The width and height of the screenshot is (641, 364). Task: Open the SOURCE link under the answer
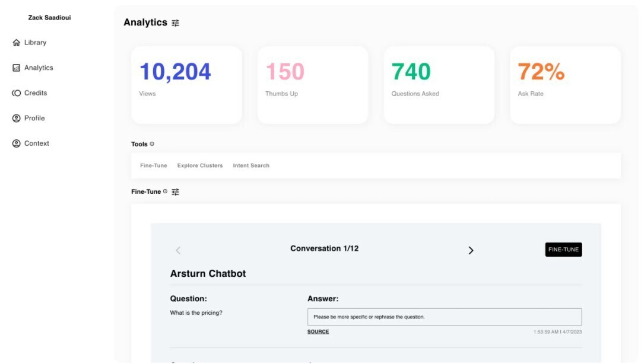coord(318,332)
